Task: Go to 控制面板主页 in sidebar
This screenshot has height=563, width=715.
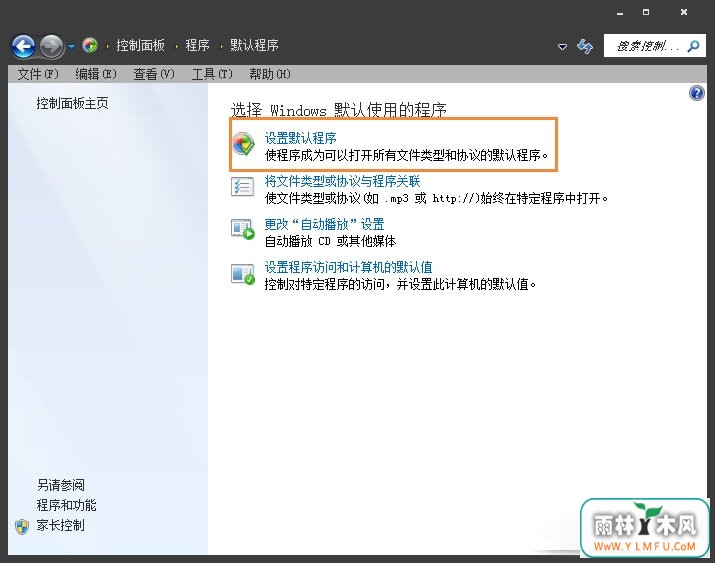Action: coord(73,103)
